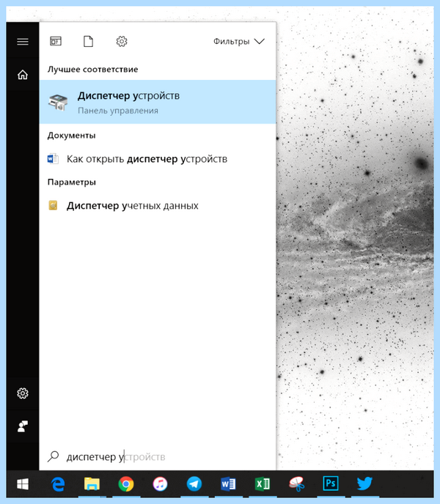Filter results by Apps icon
Screen dimensions: 440x504
tap(56, 42)
